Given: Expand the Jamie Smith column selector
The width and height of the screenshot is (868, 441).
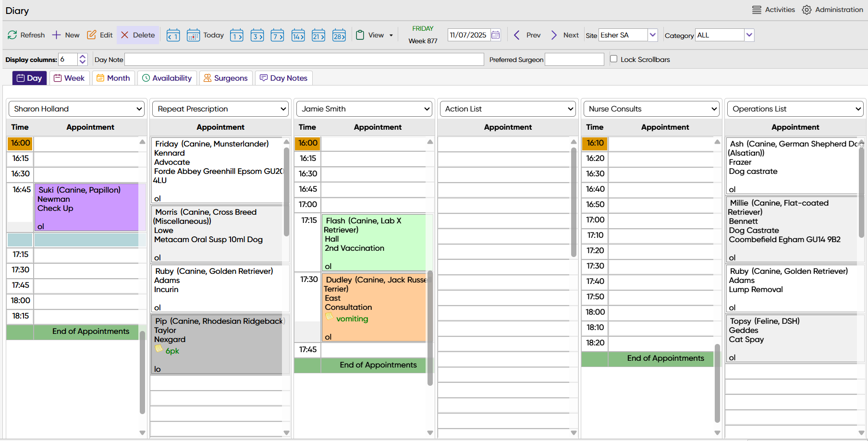Looking at the screenshot, I should click(364, 109).
